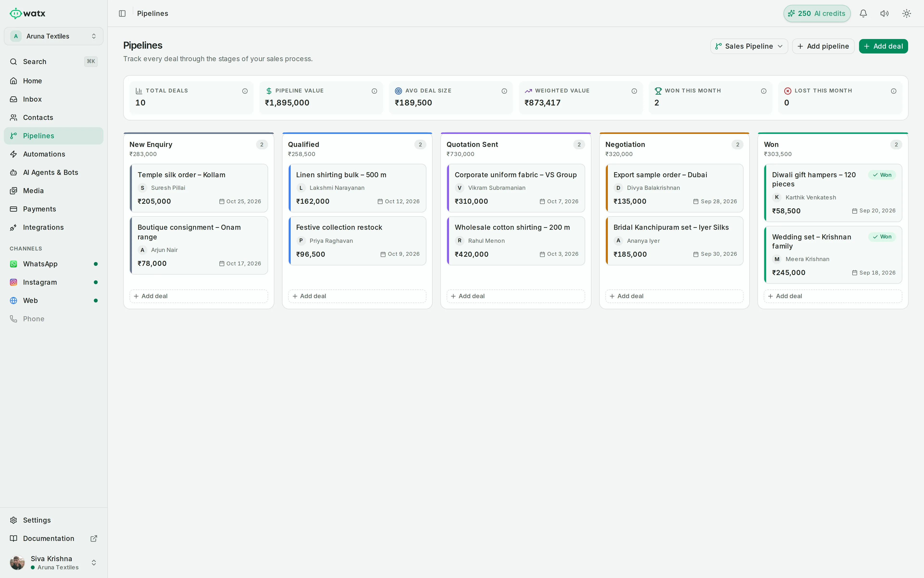Click the Search field in sidebar
Screen dimensions: 924x578
(x=53, y=62)
